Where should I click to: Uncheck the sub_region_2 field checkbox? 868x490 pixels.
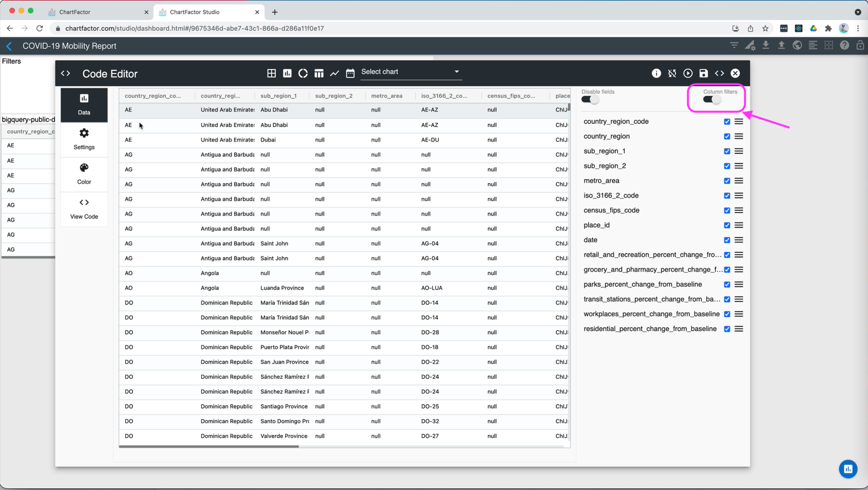click(x=727, y=166)
